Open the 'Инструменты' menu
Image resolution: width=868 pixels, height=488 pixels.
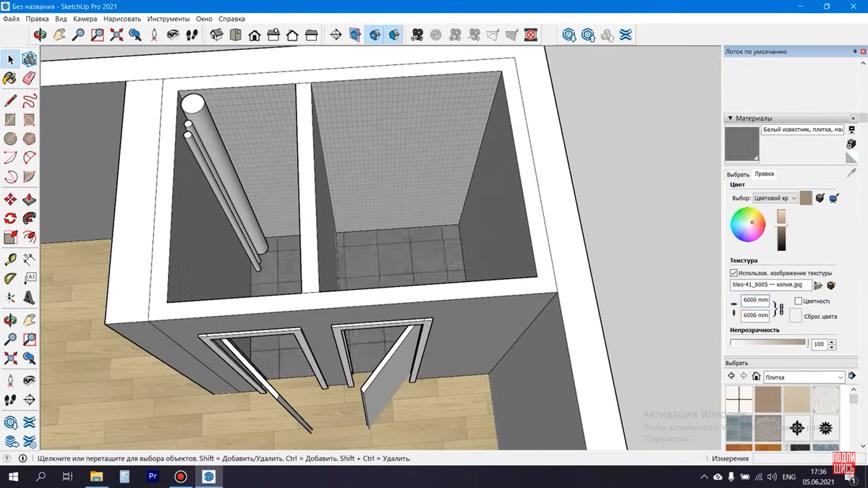[169, 19]
